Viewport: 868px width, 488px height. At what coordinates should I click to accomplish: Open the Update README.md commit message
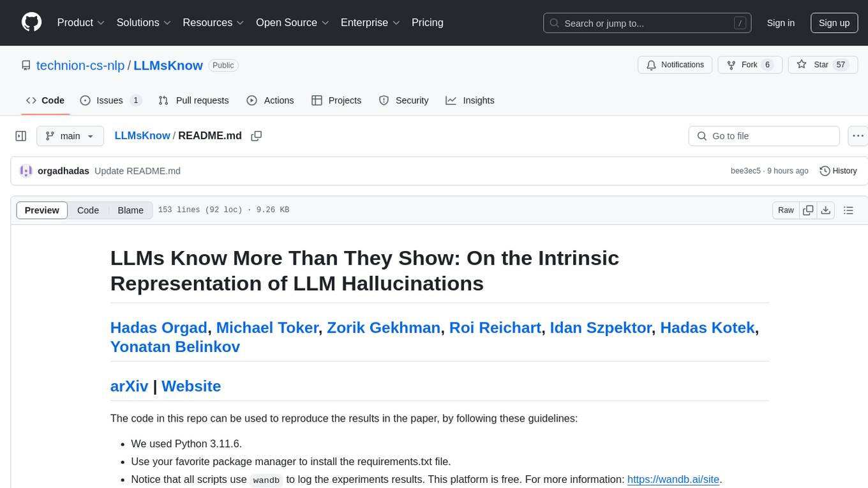(137, 171)
